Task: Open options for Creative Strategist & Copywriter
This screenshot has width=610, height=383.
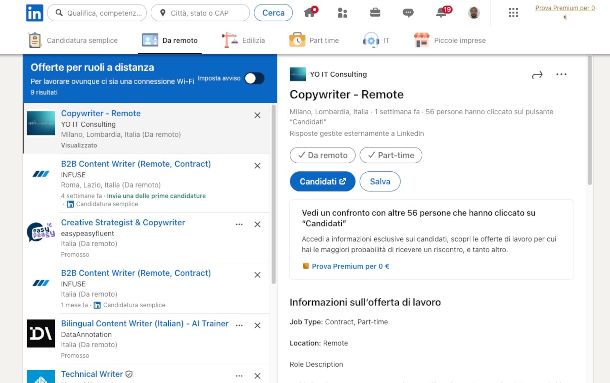Action: point(239,224)
